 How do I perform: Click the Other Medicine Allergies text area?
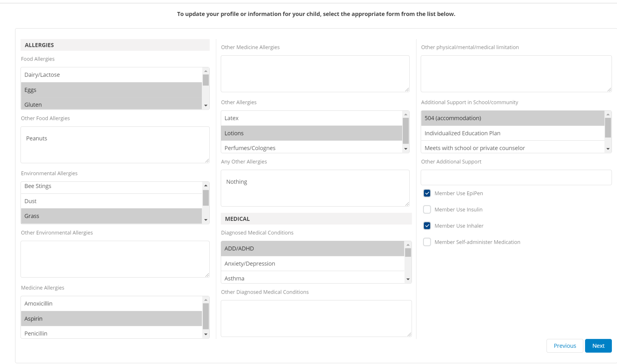315,74
